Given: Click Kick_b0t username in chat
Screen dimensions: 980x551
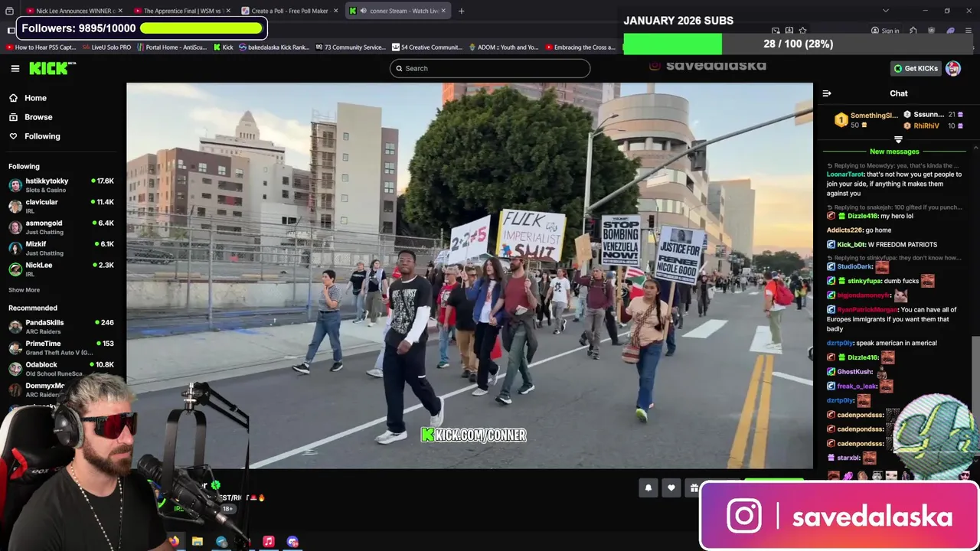Looking at the screenshot, I should (x=850, y=245).
